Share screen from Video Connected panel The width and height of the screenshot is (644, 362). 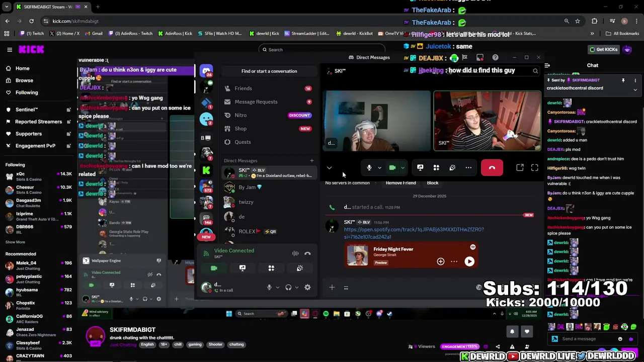(243, 268)
